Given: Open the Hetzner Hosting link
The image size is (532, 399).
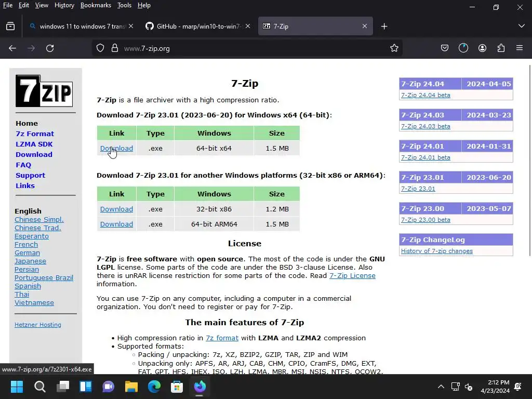Looking at the screenshot, I should [37, 325].
